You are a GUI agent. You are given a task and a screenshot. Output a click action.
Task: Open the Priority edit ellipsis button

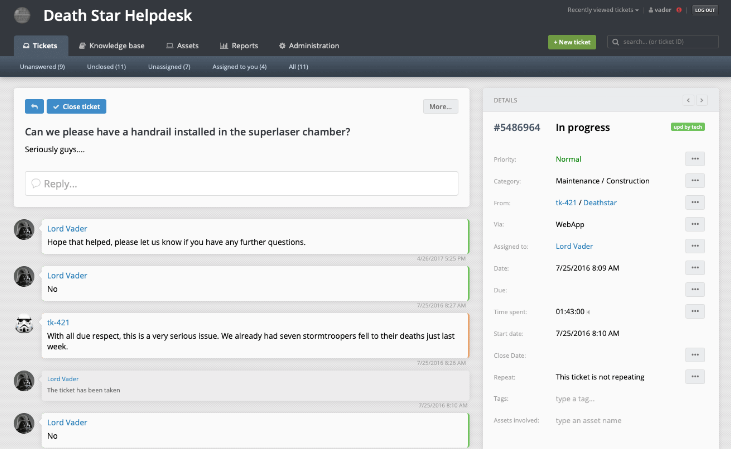tap(695, 159)
